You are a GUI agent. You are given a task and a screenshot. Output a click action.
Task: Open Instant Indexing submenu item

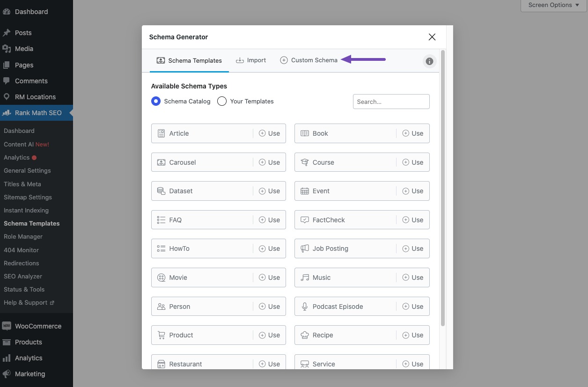point(26,210)
